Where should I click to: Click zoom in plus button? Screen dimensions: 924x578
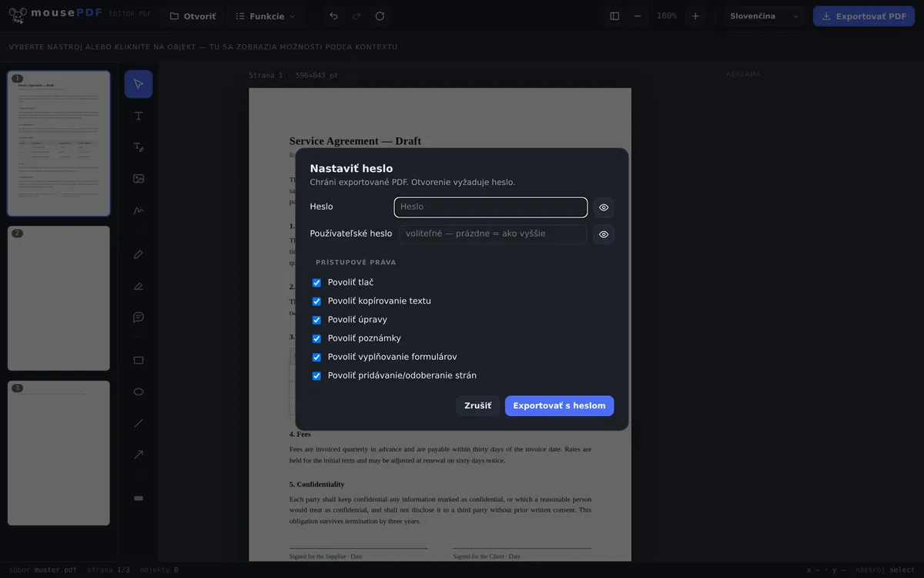(695, 16)
